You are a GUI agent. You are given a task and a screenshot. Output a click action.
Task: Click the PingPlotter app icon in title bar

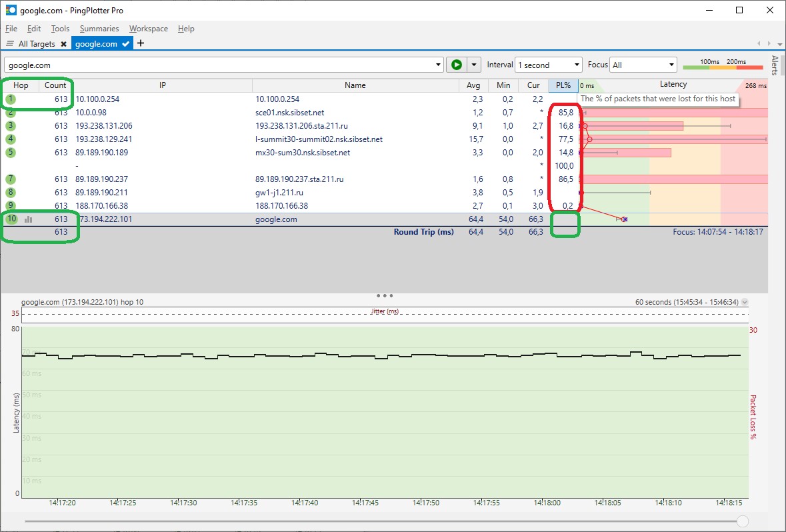point(11,10)
